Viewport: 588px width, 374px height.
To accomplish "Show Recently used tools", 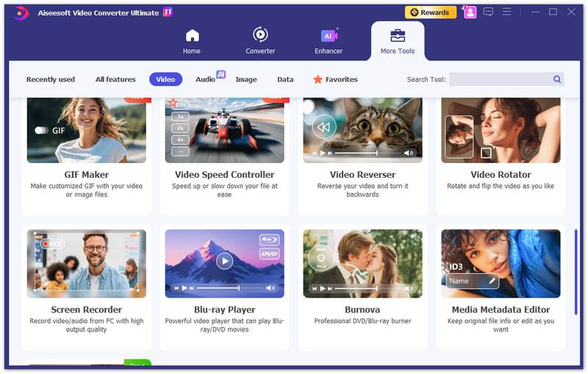I will [51, 79].
